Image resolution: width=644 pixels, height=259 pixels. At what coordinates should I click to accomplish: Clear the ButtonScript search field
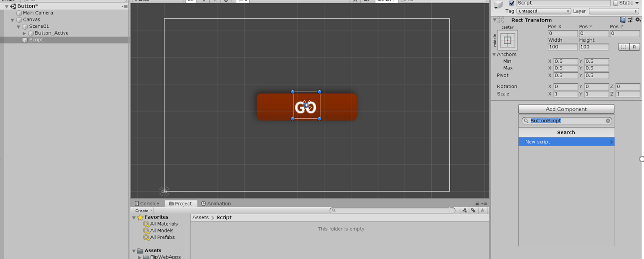(x=608, y=121)
